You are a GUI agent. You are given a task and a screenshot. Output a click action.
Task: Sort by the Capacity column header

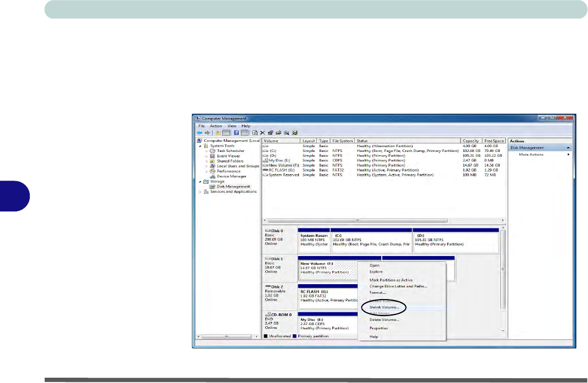click(471, 141)
